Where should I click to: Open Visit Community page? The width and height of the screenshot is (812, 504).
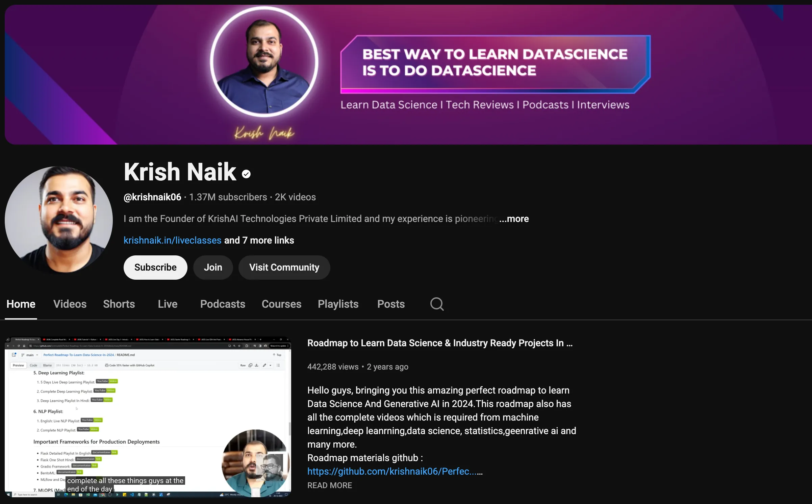pyautogui.click(x=284, y=267)
